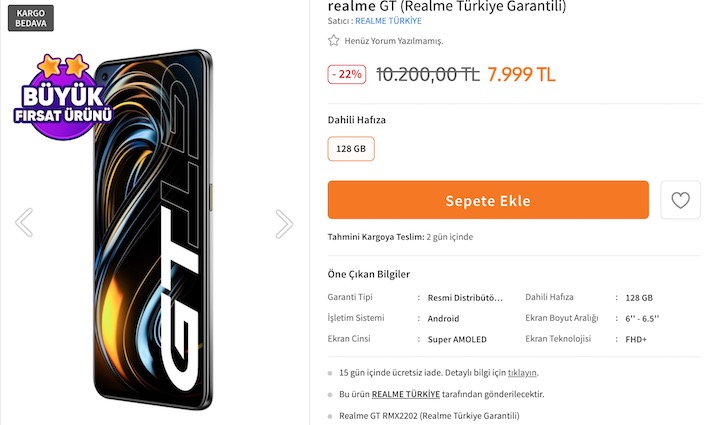Click the 'tıklayın' return details link

[x=522, y=373]
